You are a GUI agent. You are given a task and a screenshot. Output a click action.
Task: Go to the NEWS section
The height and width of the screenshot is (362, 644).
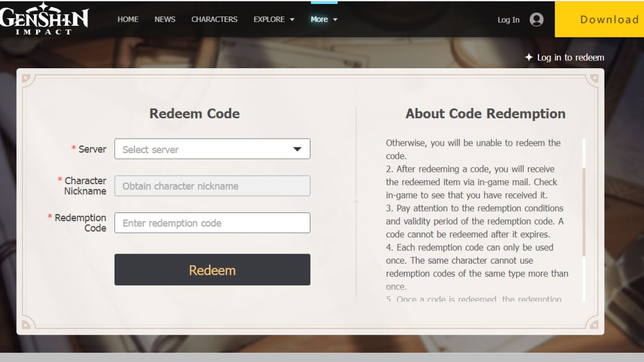point(165,19)
